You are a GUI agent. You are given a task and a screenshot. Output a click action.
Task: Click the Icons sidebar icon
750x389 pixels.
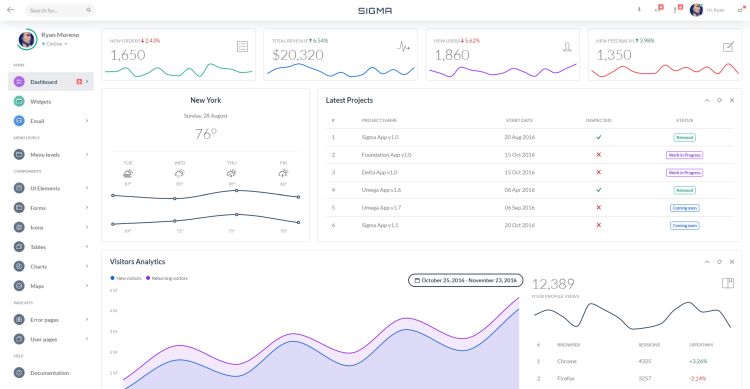click(19, 227)
